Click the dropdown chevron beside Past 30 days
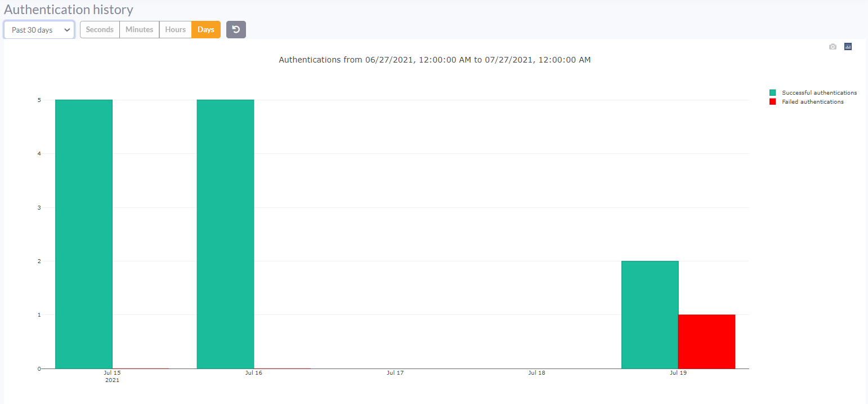The image size is (868, 404). [x=68, y=29]
